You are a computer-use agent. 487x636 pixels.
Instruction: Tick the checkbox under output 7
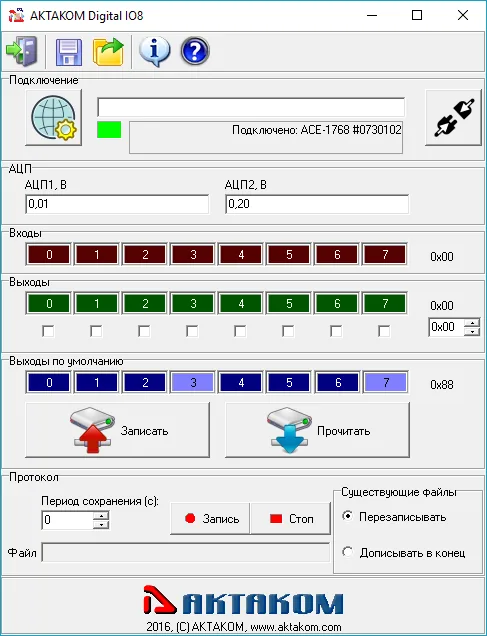(384, 331)
